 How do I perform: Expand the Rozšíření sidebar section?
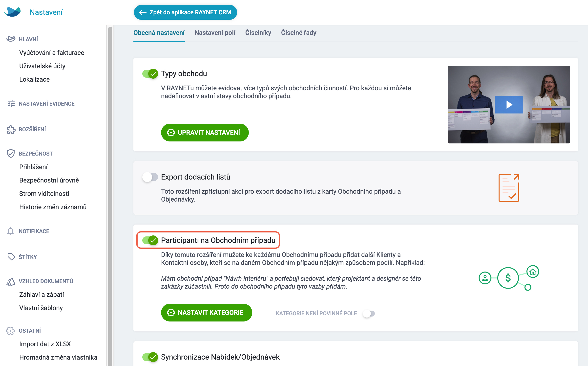pyautogui.click(x=32, y=129)
